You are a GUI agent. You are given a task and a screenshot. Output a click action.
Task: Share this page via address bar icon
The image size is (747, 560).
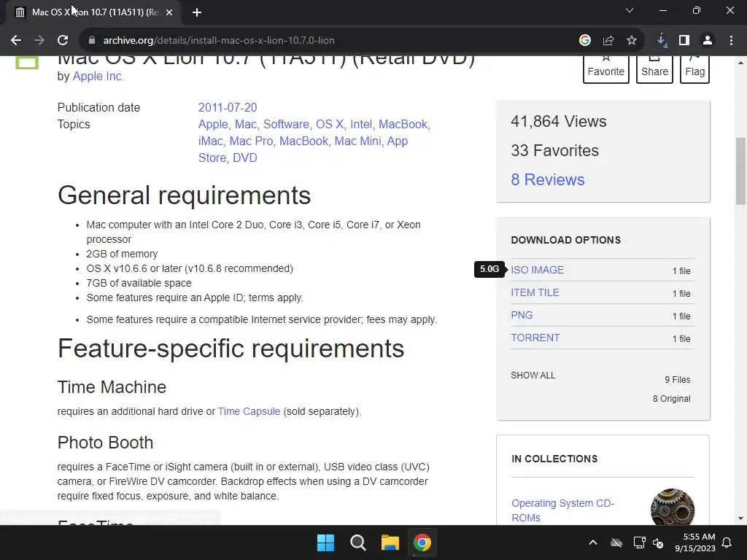click(x=608, y=41)
